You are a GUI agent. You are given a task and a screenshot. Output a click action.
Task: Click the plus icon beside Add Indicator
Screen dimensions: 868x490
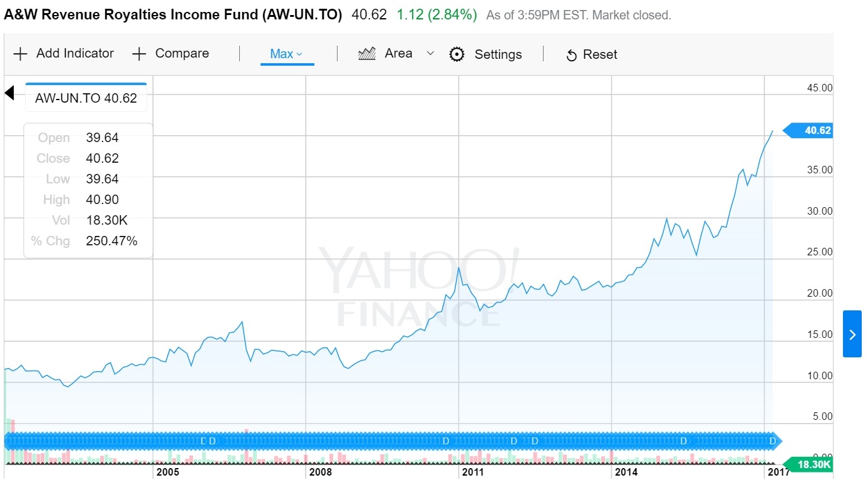point(20,54)
